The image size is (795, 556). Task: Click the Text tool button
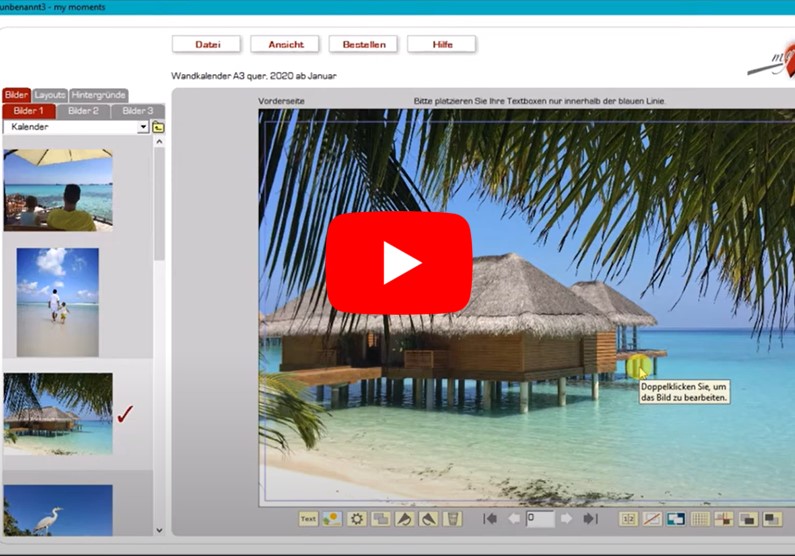[x=308, y=519]
